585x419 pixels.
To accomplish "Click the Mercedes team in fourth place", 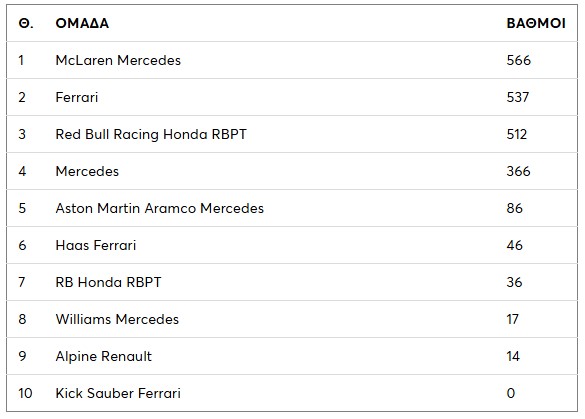I will point(87,171).
